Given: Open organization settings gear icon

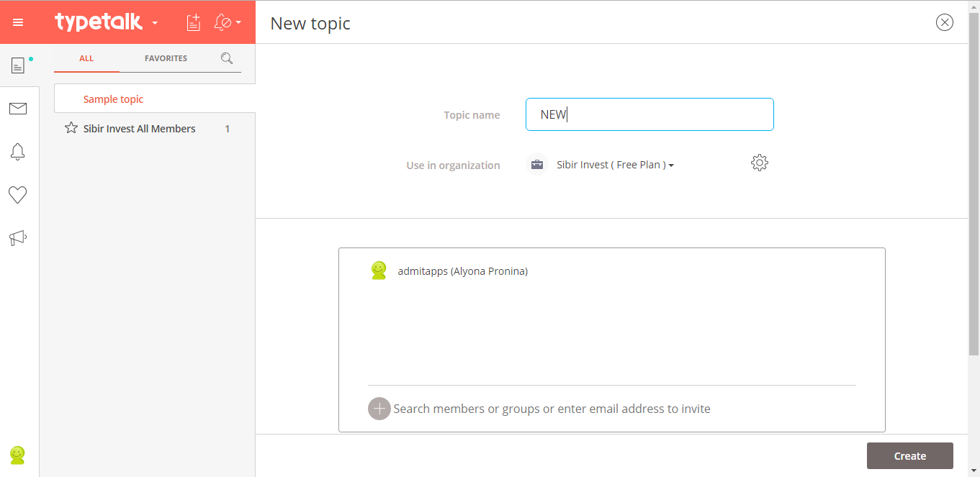Looking at the screenshot, I should 759,163.
